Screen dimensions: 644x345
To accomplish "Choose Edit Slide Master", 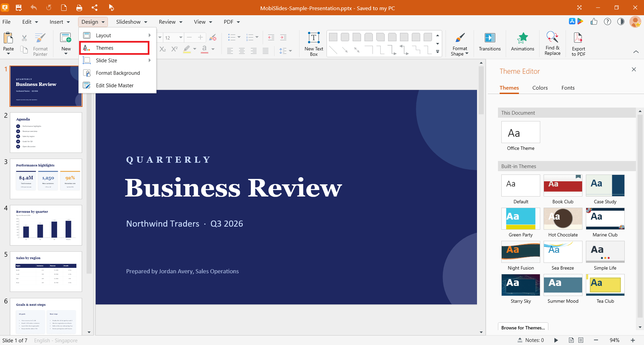I will [x=117, y=86].
